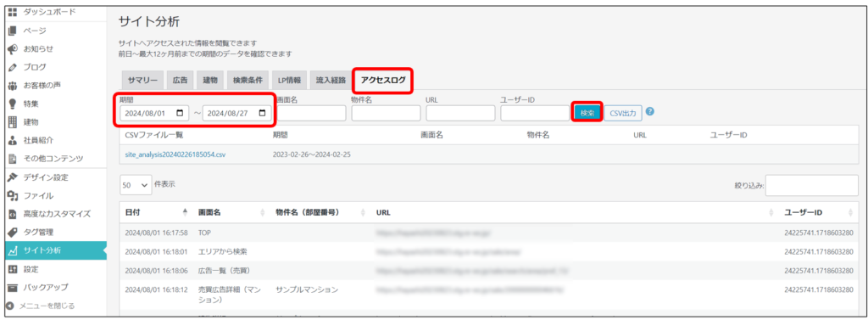The image size is (868, 320).
Task: Open calendar picker for end date 2024/08/27
Action: 263,113
